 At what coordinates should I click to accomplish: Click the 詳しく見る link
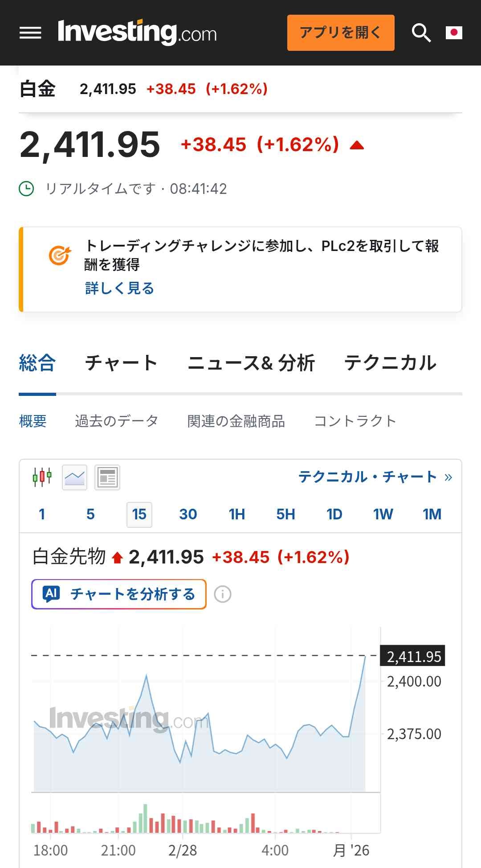click(119, 288)
